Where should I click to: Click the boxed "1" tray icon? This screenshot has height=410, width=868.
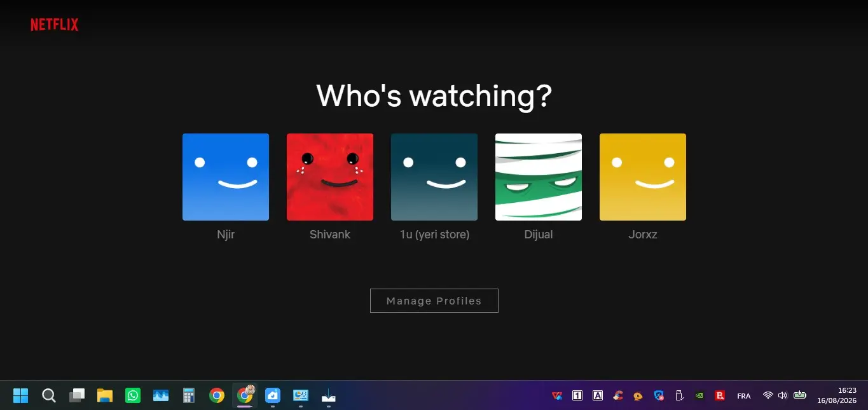(x=577, y=395)
